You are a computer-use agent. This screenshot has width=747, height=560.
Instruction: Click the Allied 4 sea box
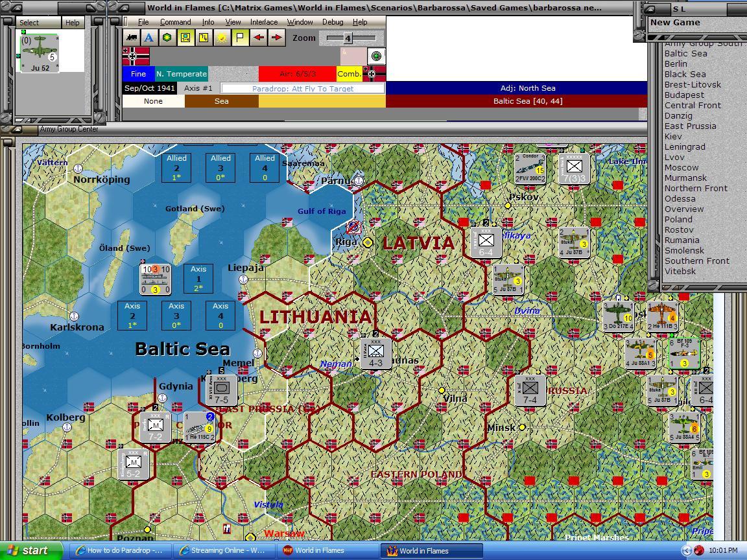[x=265, y=168]
